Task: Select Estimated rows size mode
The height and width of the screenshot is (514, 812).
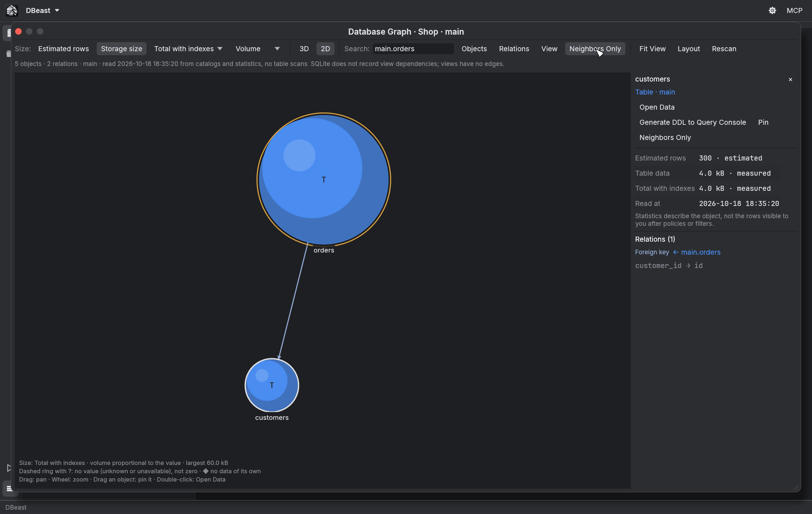Action: point(64,49)
